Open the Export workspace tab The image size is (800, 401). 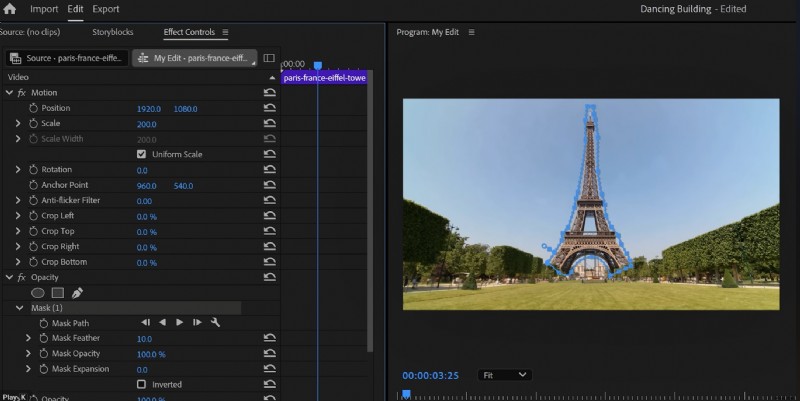(106, 9)
